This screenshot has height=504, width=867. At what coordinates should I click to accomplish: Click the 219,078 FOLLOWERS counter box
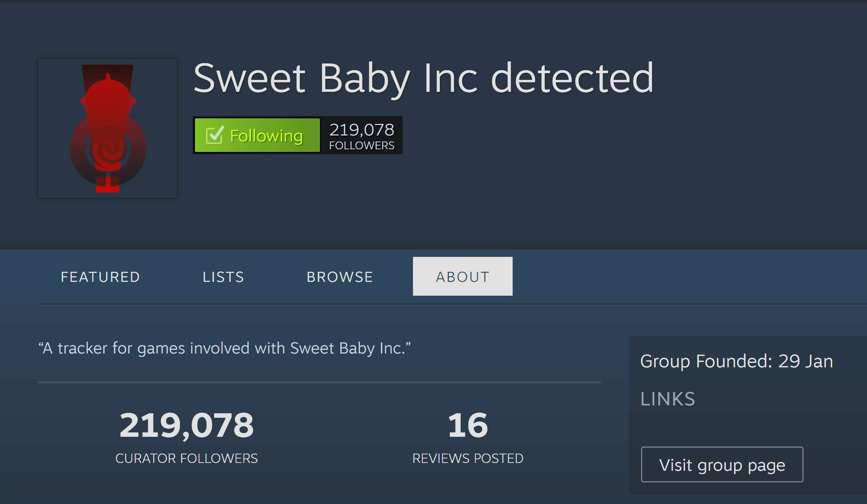click(x=361, y=136)
